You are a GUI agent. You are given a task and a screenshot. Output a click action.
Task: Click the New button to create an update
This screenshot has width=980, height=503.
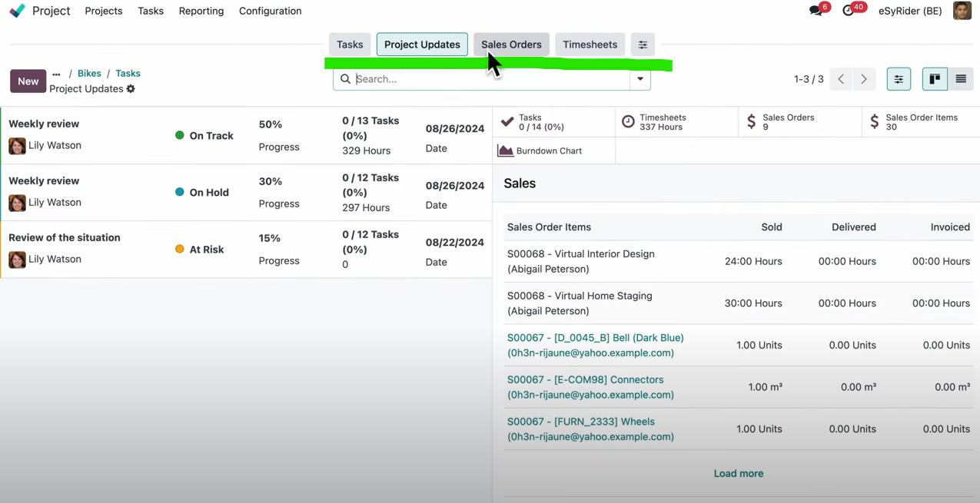coord(28,81)
